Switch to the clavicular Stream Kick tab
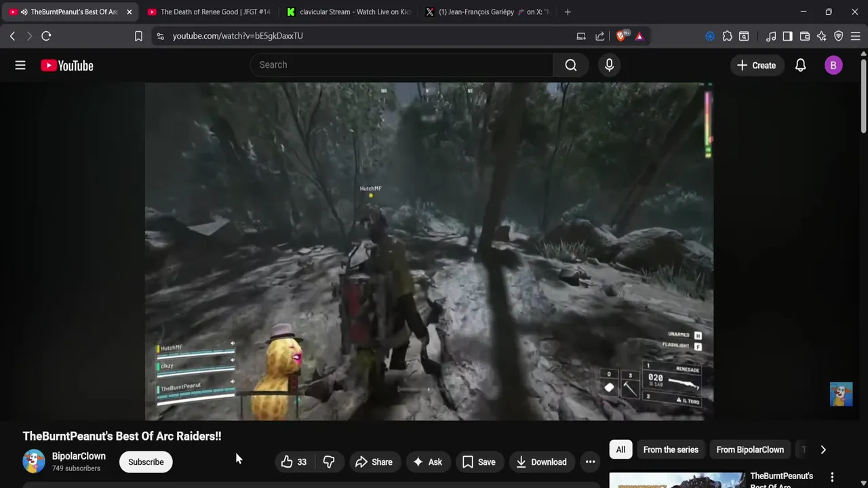This screenshot has height=488, width=868. tap(349, 12)
